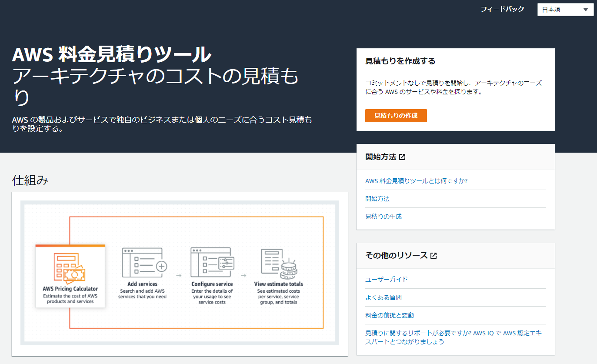
Task: Click the その他のリソース panel heading
Action: 397,256
